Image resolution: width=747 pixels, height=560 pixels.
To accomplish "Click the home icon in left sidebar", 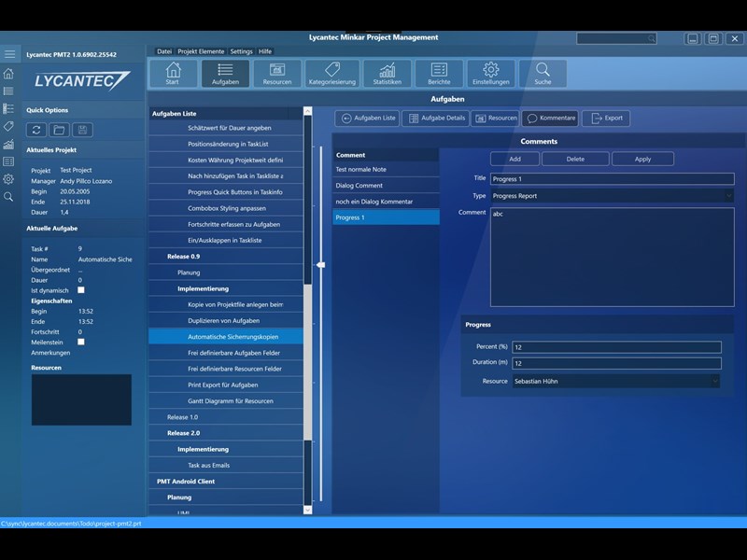I will [x=8, y=74].
